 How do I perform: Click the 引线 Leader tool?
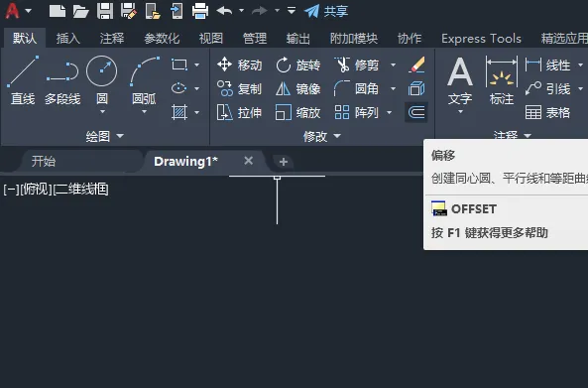coord(548,89)
